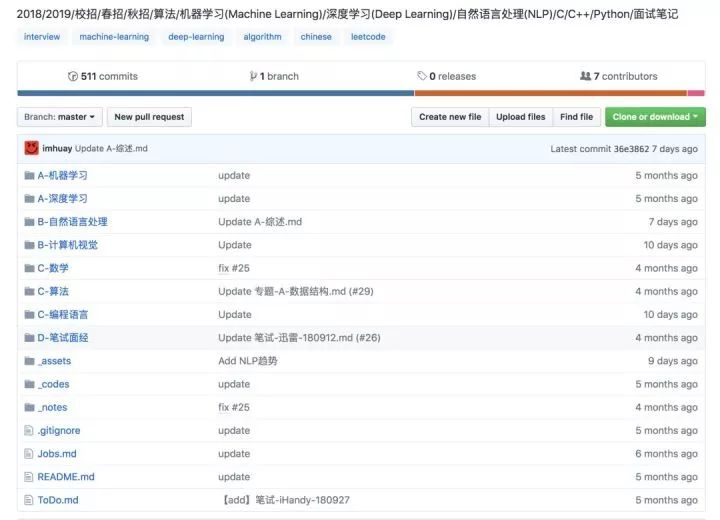
Task: Click folder icon beside C-编程语言
Action: pos(29,314)
